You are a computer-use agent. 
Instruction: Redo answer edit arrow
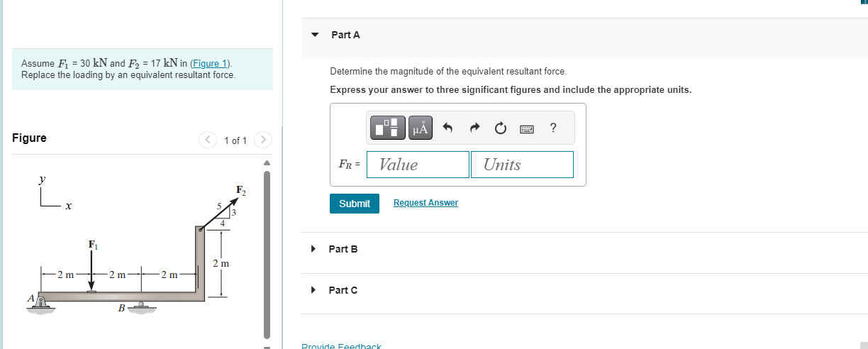tap(474, 128)
